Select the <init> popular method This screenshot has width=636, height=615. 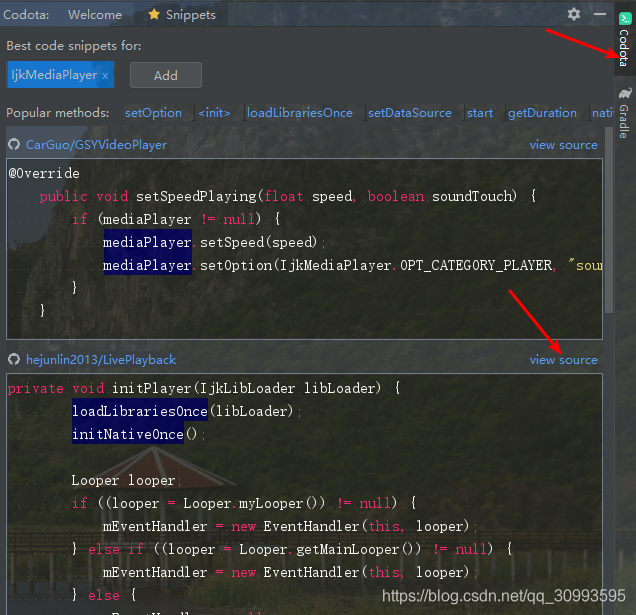(x=214, y=113)
